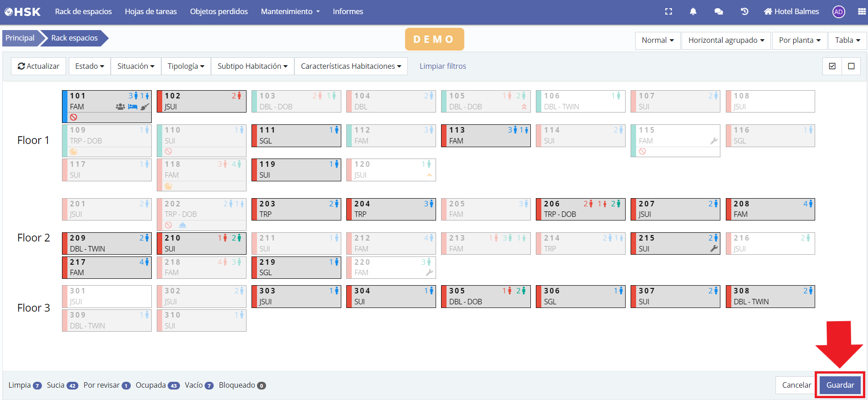Navigate to the Principal breadcrumb
Image resolution: width=868 pixels, height=400 pixels.
[x=20, y=38]
